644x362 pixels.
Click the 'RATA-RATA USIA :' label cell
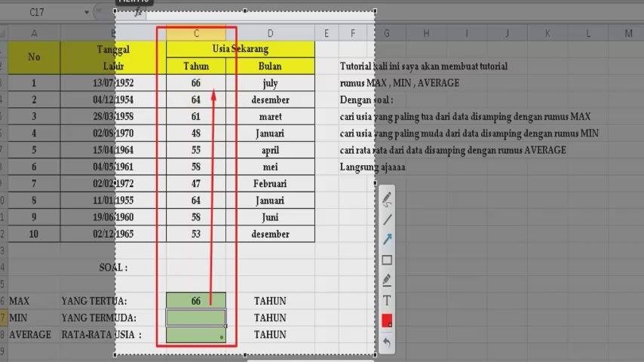[x=113, y=334]
